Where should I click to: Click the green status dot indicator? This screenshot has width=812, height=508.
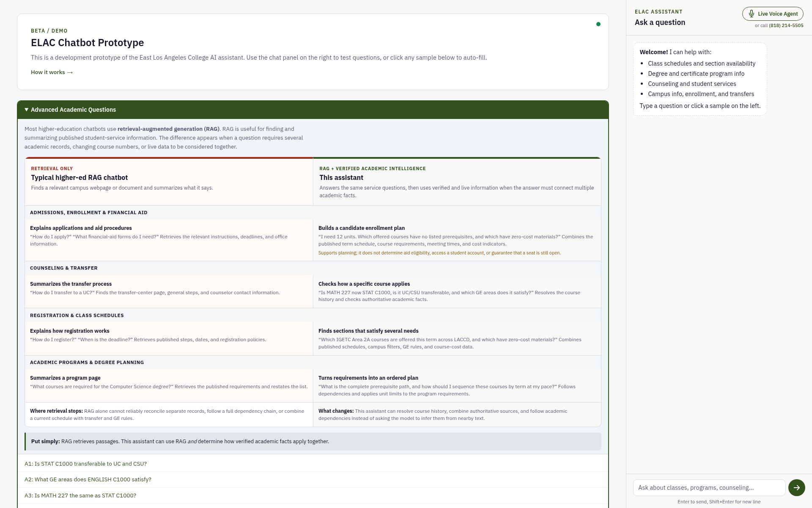click(598, 24)
